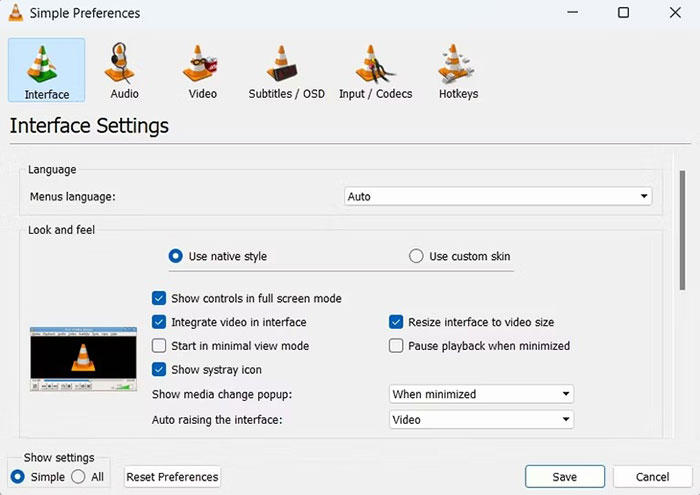This screenshot has height=495, width=700.
Task: Enable Start in minimal view mode
Action: coord(159,346)
